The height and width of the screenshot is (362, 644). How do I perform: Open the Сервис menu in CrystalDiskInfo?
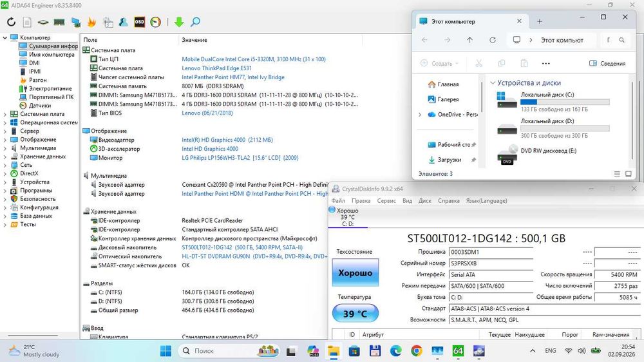386,201
